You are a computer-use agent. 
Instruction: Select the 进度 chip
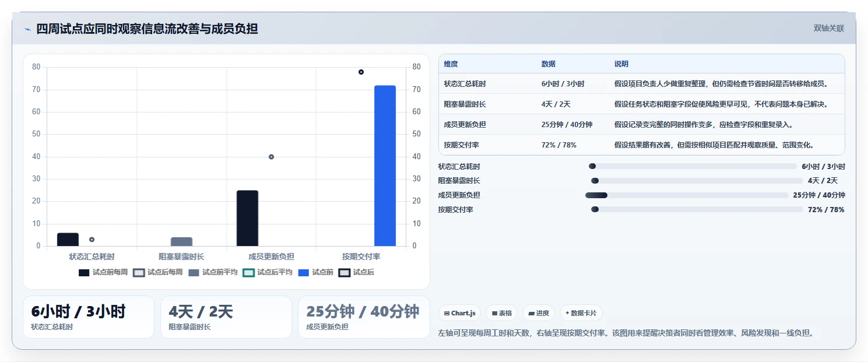pos(539,313)
